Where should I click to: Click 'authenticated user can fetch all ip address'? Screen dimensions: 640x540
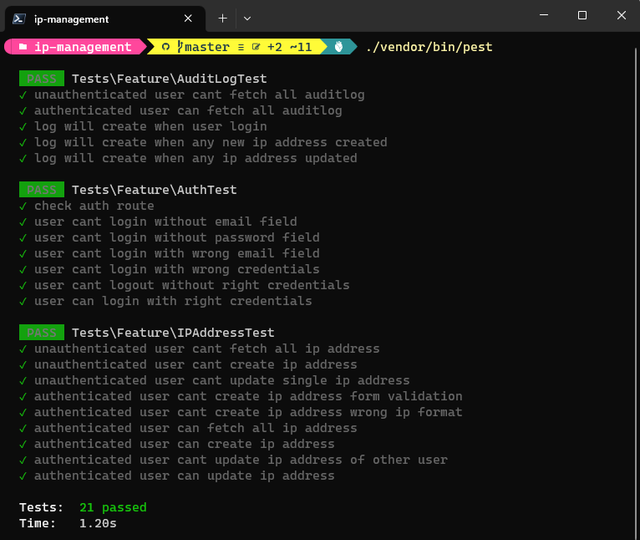(x=196, y=428)
